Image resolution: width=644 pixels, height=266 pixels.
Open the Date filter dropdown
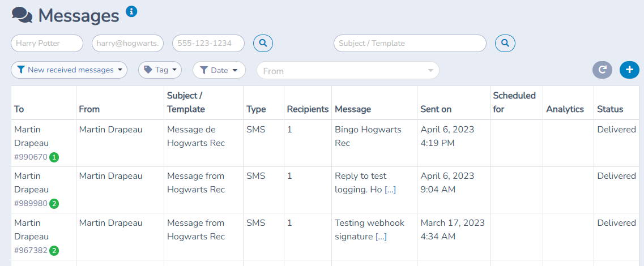(x=219, y=70)
